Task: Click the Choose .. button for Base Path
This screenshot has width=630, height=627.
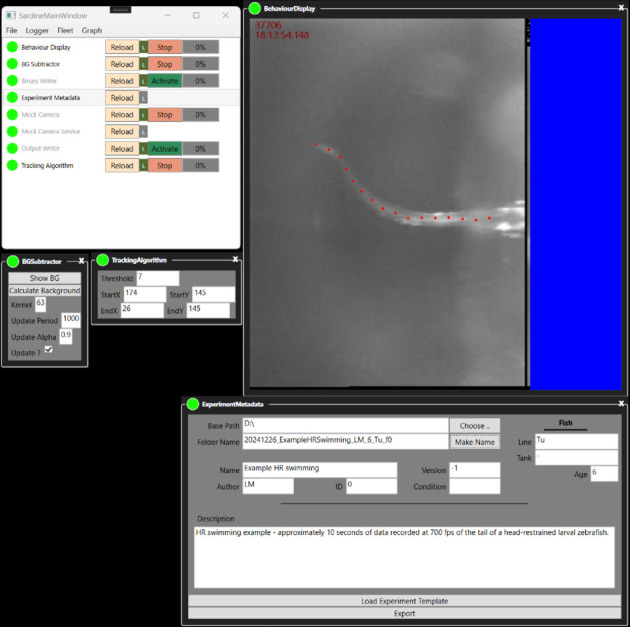Action: point(475,426)
